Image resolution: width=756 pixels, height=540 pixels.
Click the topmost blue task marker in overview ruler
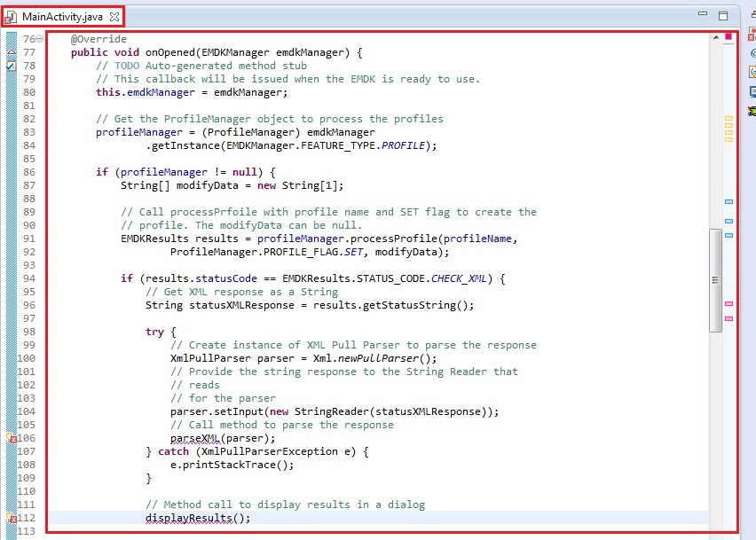coord(728,202)
